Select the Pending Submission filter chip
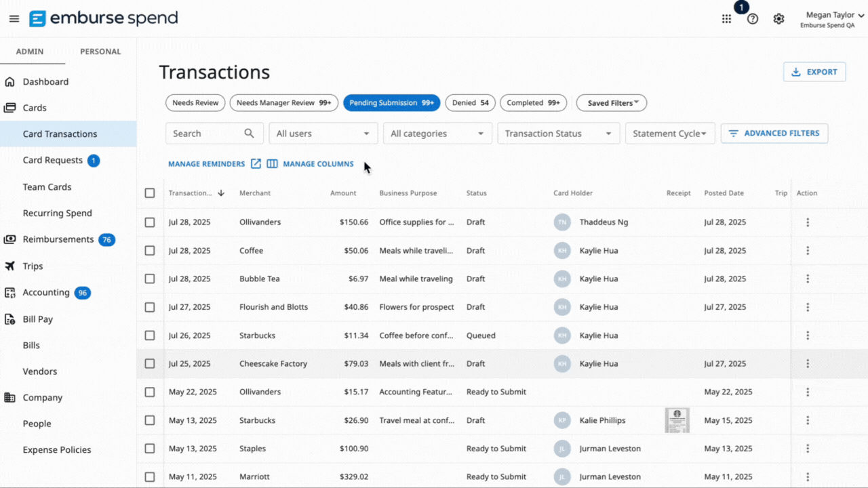Screen dimensions: 868x488 tap(391, 102)
